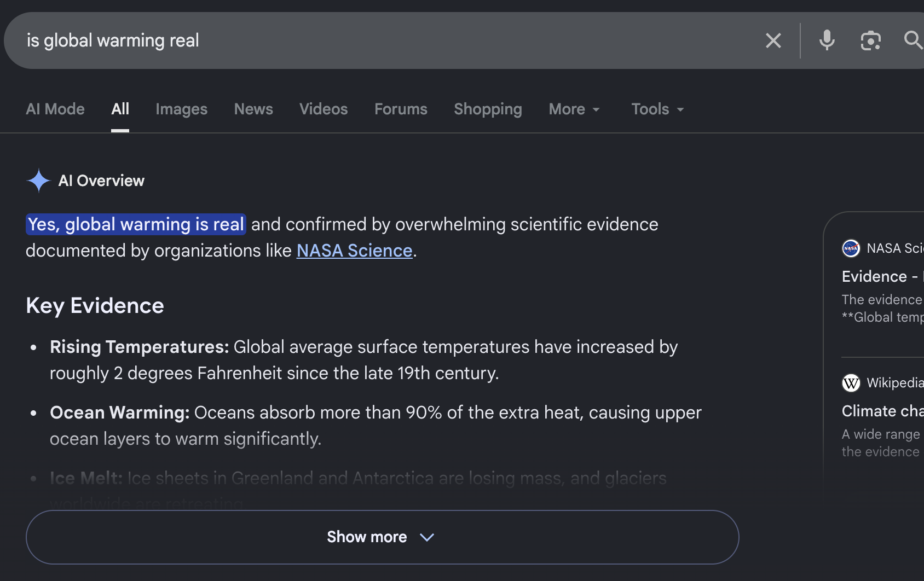Open the News results tab
Viewport: 924px width, 581px height.
[x=253, y=109]
